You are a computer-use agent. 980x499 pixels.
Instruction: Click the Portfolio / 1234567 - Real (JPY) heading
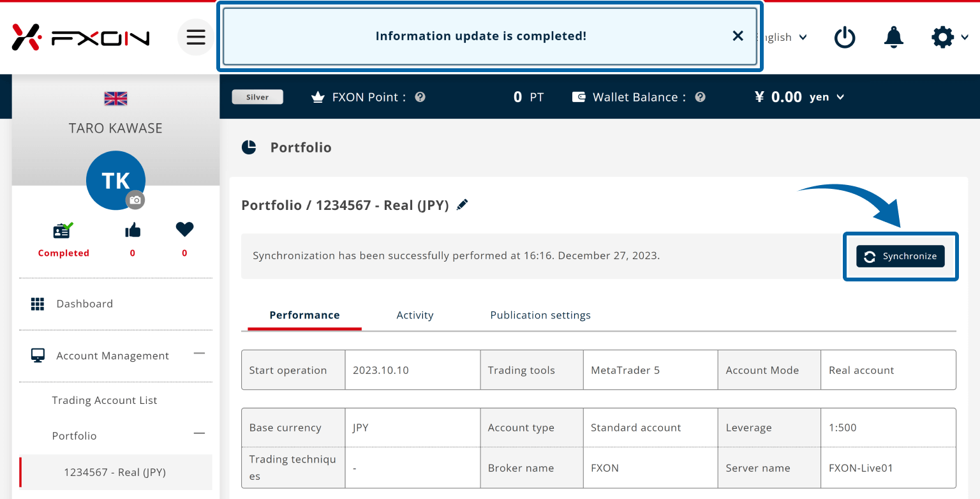click(345, 205)
